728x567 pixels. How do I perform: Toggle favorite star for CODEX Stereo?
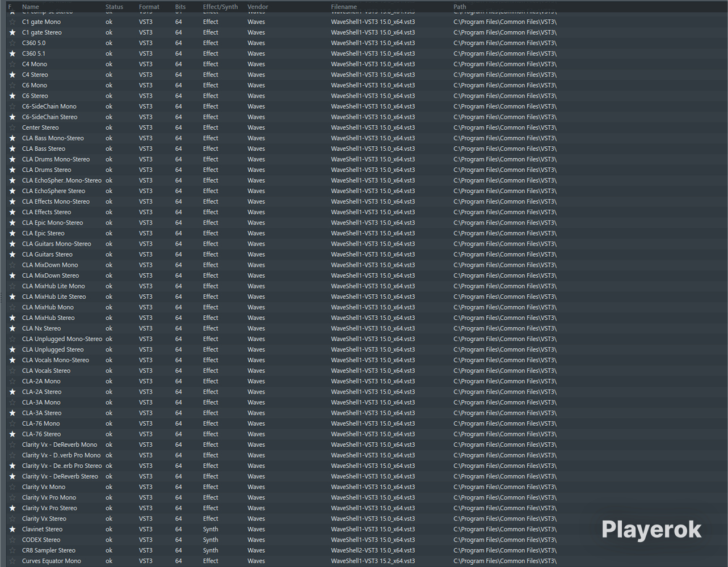(x=12, y=540)
